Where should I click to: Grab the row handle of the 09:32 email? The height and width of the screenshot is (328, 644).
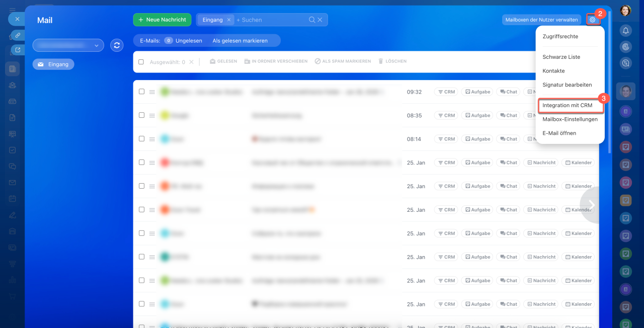(x=152, y=92)
